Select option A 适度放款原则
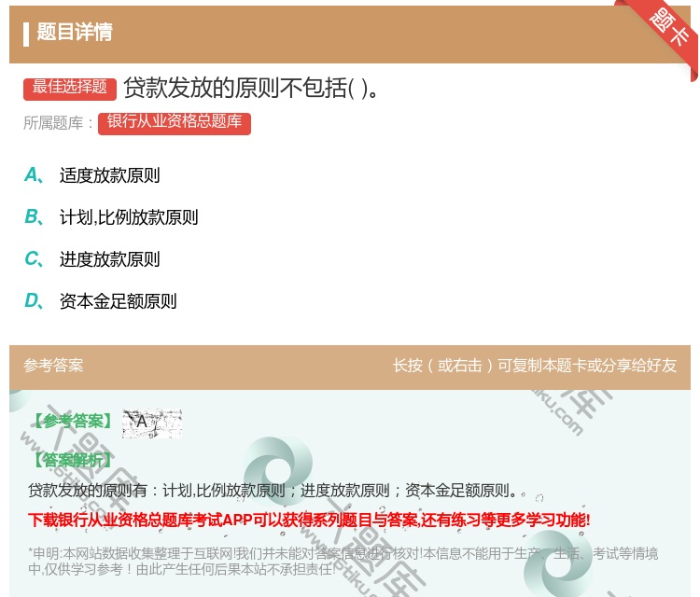 [110, 175]
